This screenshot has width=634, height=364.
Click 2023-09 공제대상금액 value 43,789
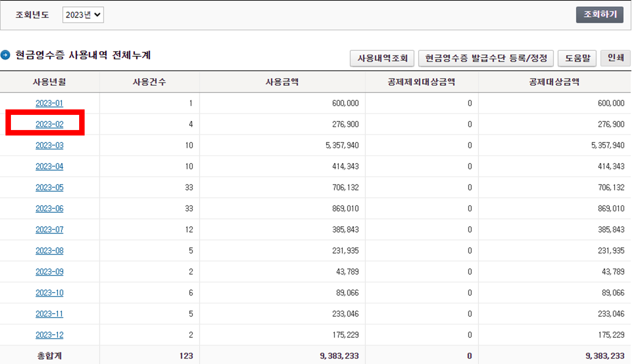[x=613, y=271]
